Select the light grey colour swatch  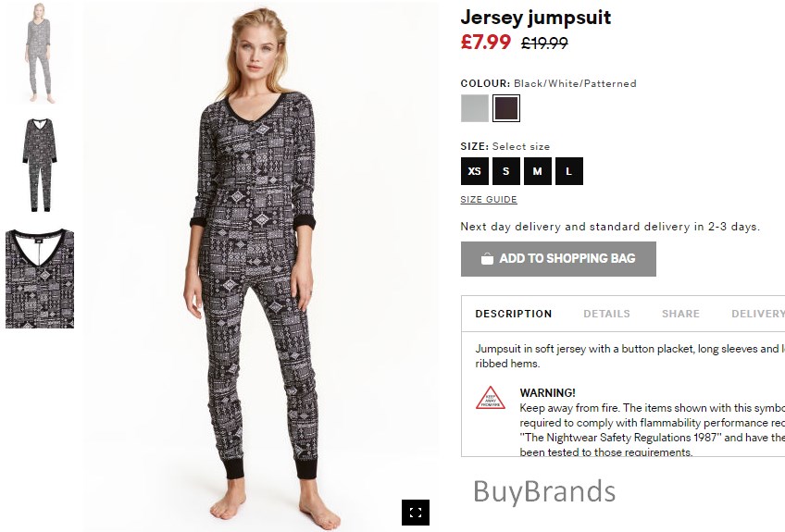click(x=475, y=108)
